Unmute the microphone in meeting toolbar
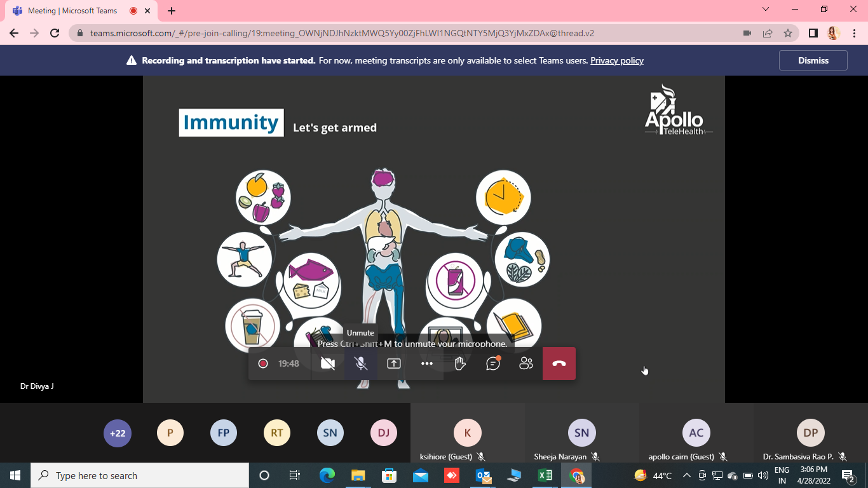The width and height of the screenshot is (868, 488). click(361, 363)
